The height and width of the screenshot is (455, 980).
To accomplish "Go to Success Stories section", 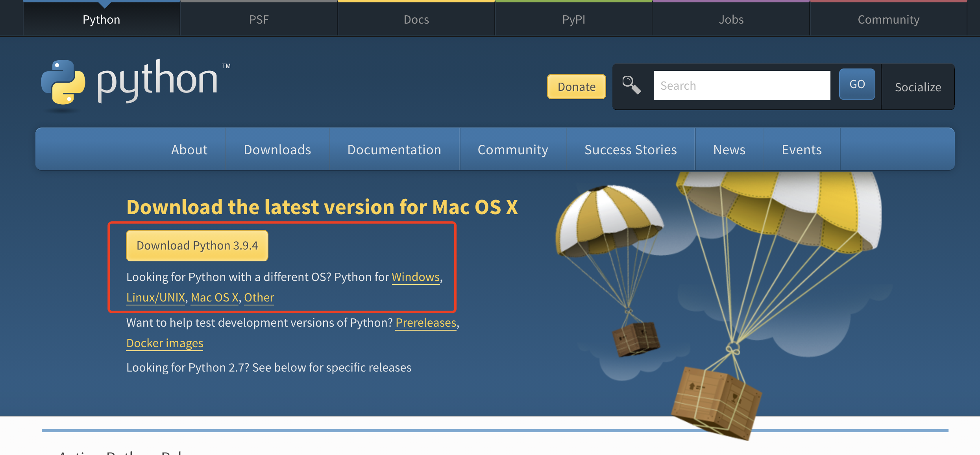I will point(631,150).
